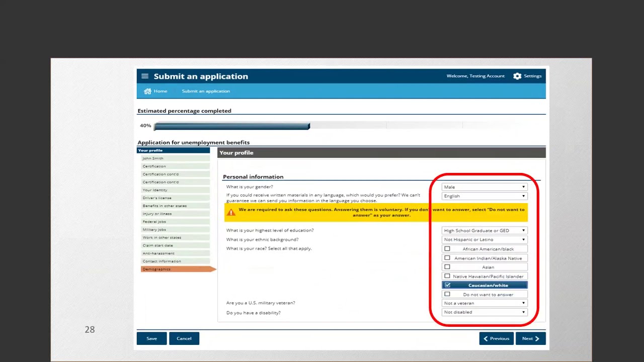
Task: Check Native Hawaiian/Pacific Islander checkbox
Action: [x=447, y=276]
